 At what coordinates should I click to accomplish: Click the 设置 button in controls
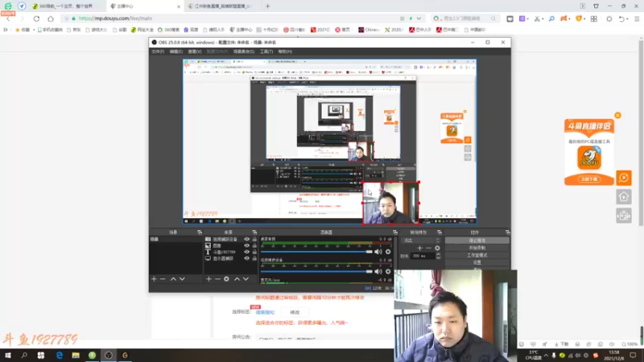[477, 263]
